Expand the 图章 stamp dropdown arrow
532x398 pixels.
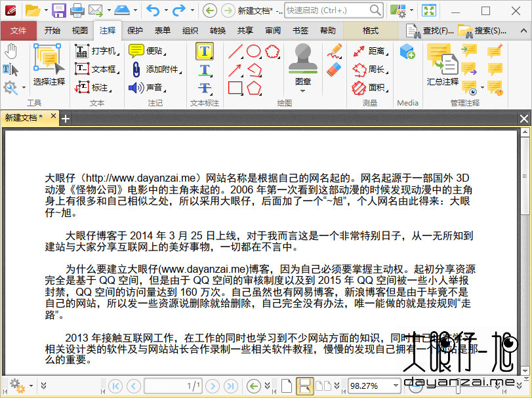302,91
